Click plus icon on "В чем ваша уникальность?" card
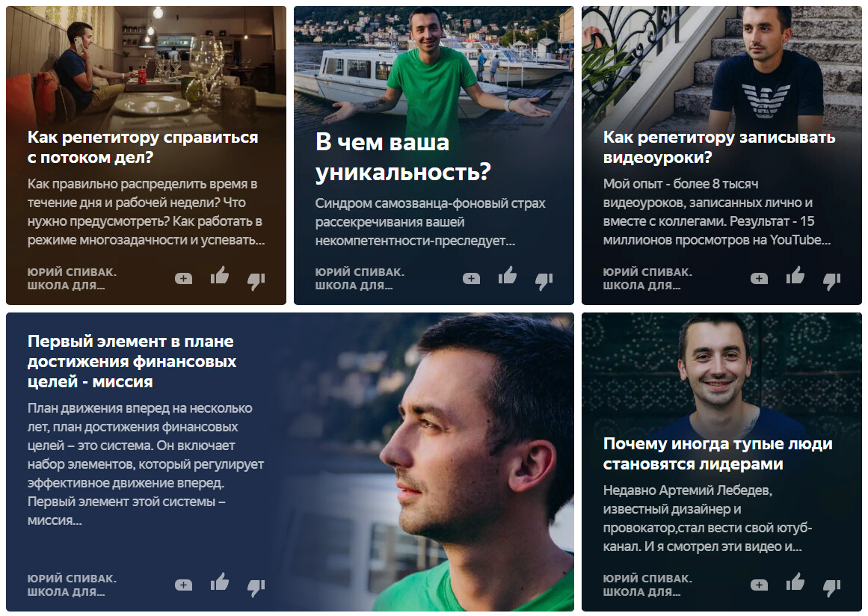This screenshot has height=616, width=868. point(471,278)
